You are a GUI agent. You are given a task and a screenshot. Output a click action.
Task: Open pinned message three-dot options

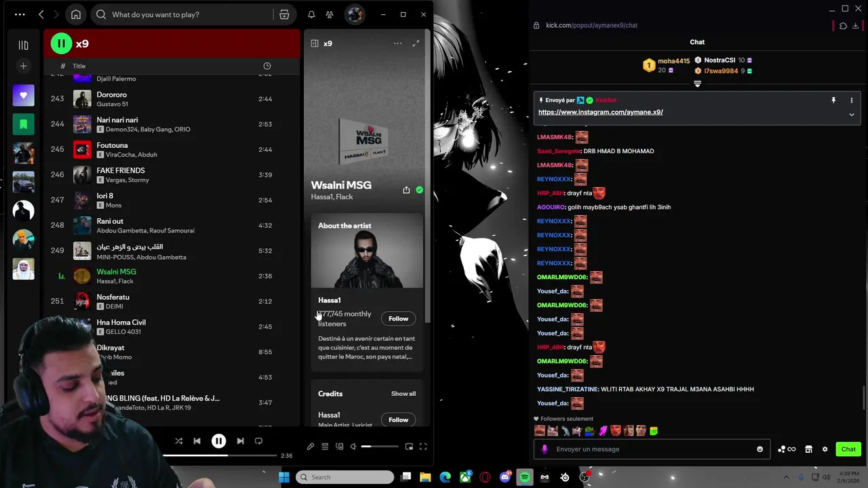[x=852, y=100]
